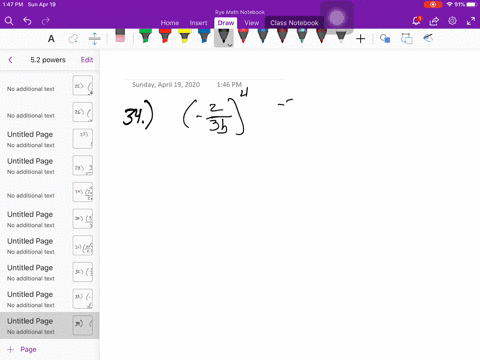Go back from the 5.2 powers section
This screenshot has height=360, width=480.
tap(10, 60)
